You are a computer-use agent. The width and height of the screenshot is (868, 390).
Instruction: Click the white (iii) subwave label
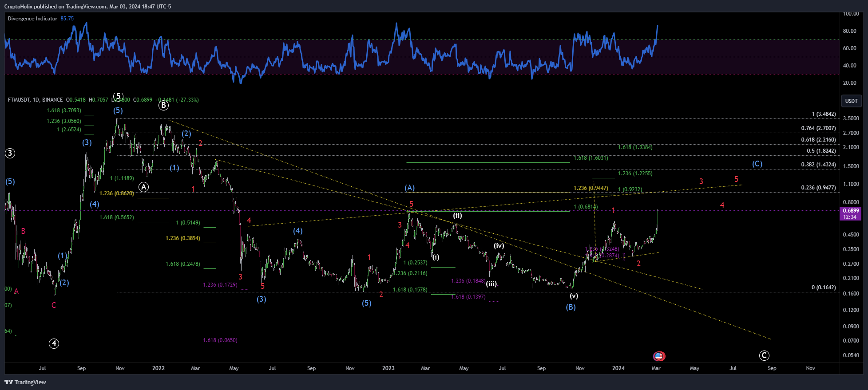coord(491,284)
